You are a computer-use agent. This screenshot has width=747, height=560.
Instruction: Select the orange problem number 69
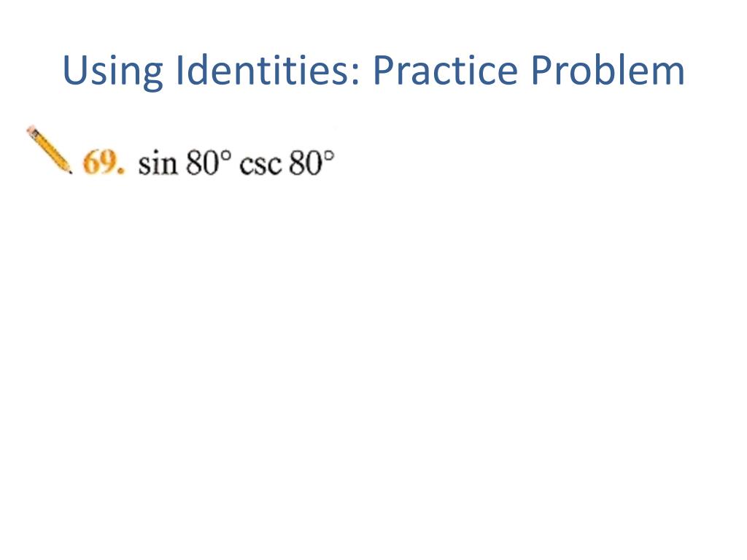point(104,163)
